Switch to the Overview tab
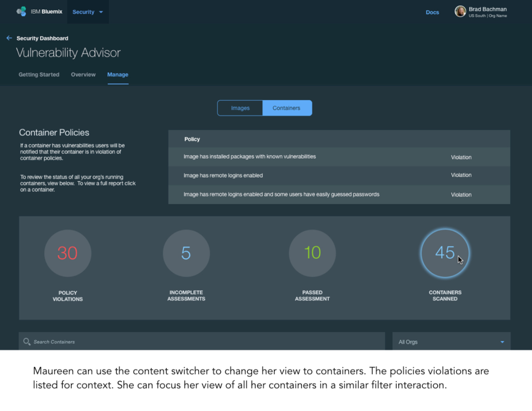 pyautogui.click(x=83, y=75)
